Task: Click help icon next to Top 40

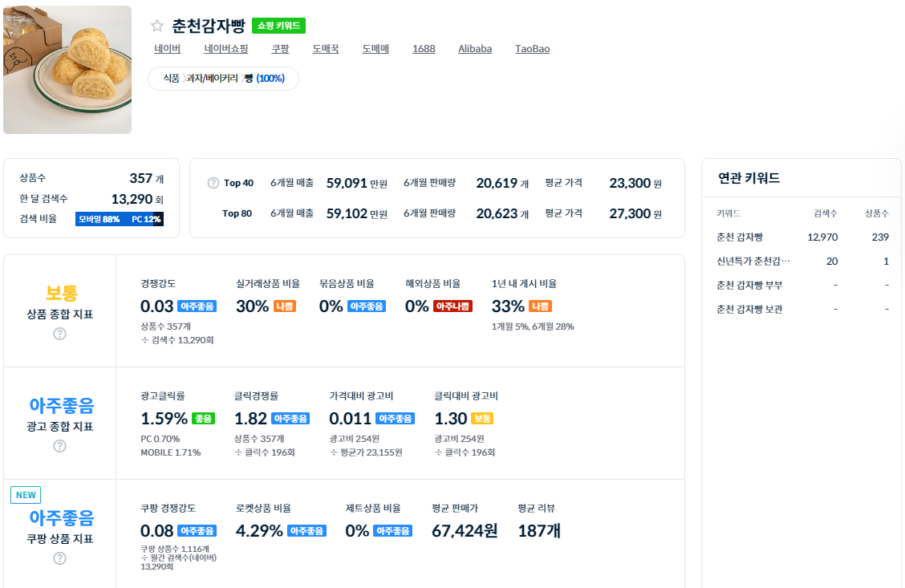Action: pos(213,183)
